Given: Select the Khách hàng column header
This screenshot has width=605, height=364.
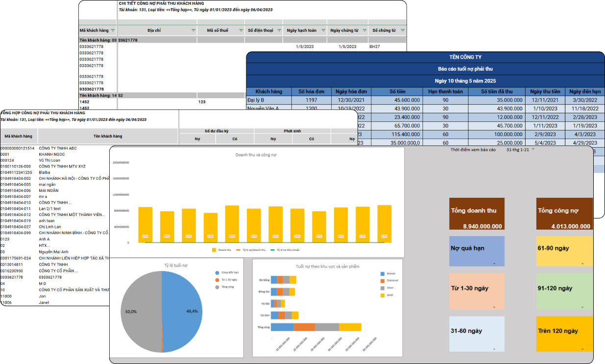Looking at the screenshot, I should click(268, 91).
